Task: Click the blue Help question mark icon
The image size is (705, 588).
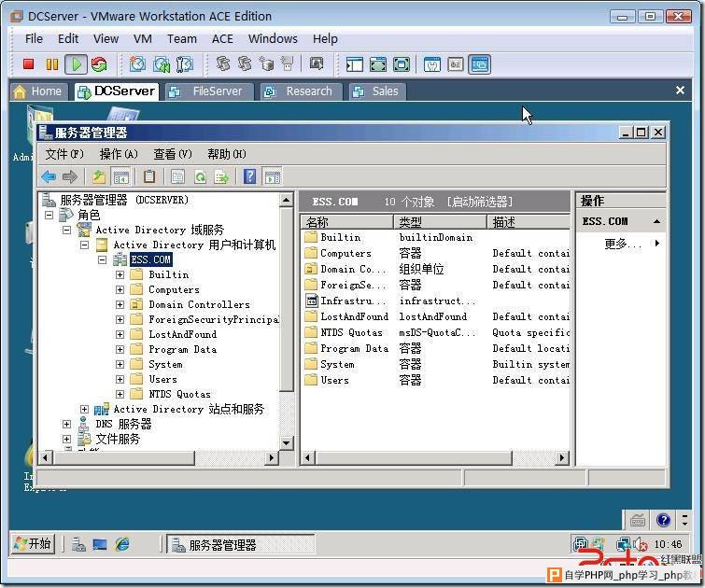Action: (249, 176)
